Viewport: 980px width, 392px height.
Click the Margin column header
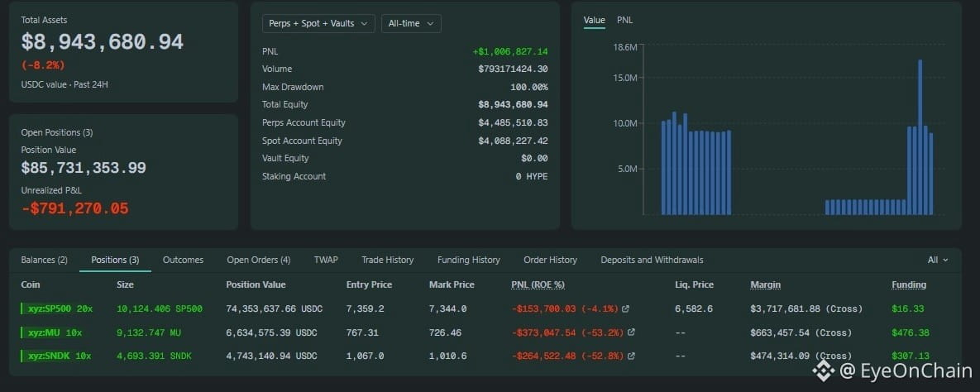click(x=766, y=285)
